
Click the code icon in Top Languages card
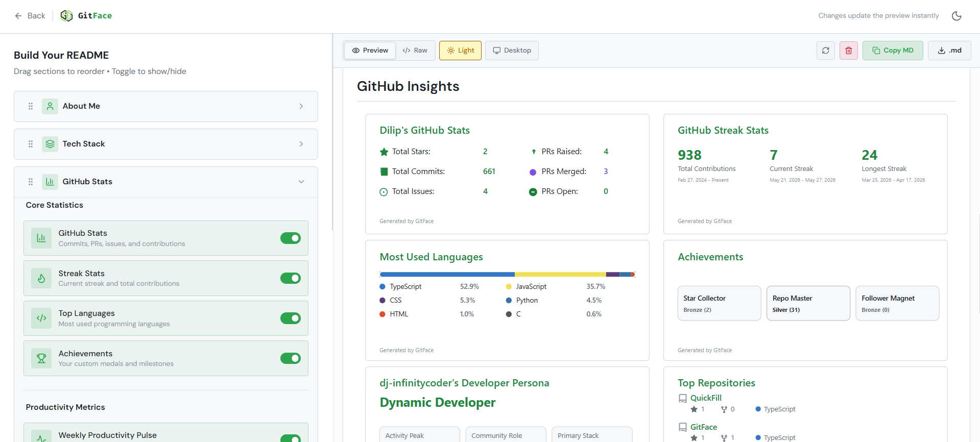pos(41,318)
